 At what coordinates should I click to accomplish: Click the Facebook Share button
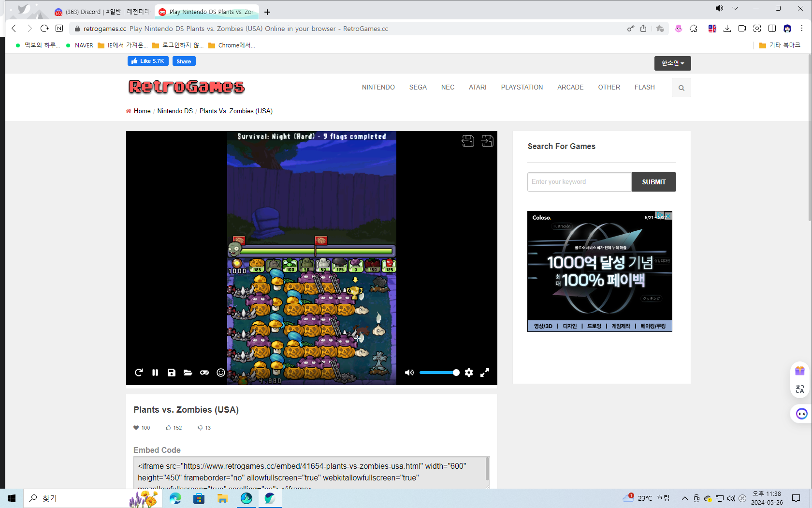coord(184,61)
